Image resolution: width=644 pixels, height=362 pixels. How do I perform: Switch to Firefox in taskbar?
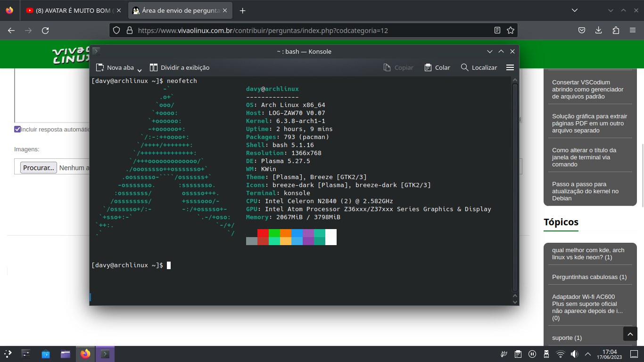point(85,354)
